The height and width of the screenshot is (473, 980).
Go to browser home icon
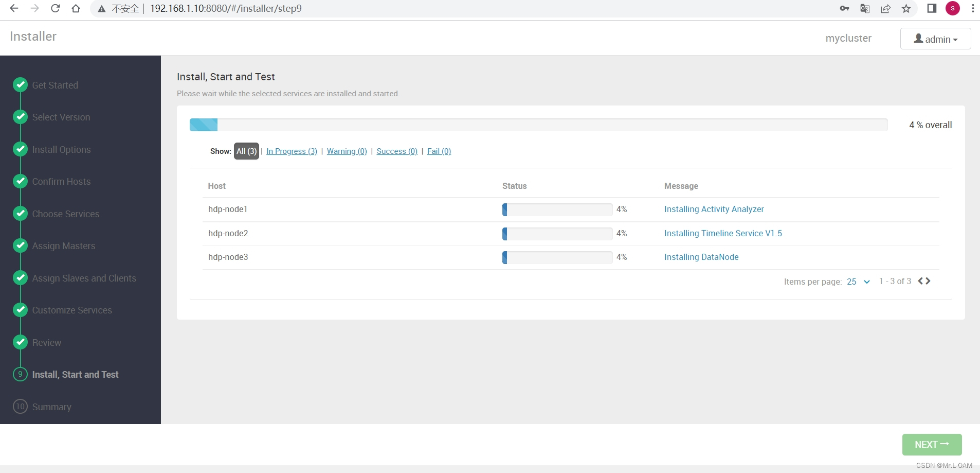(76, 8)
